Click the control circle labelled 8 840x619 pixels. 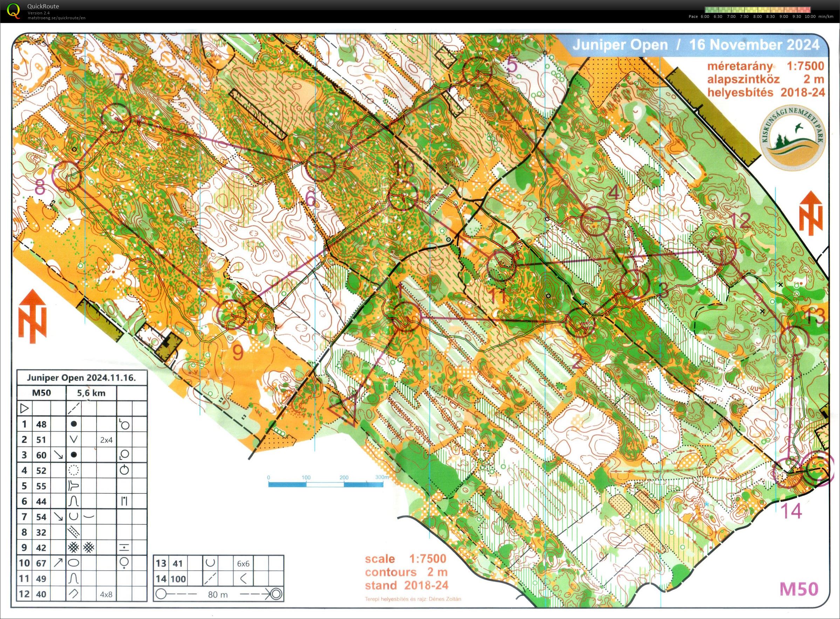[x=66, y=176]
